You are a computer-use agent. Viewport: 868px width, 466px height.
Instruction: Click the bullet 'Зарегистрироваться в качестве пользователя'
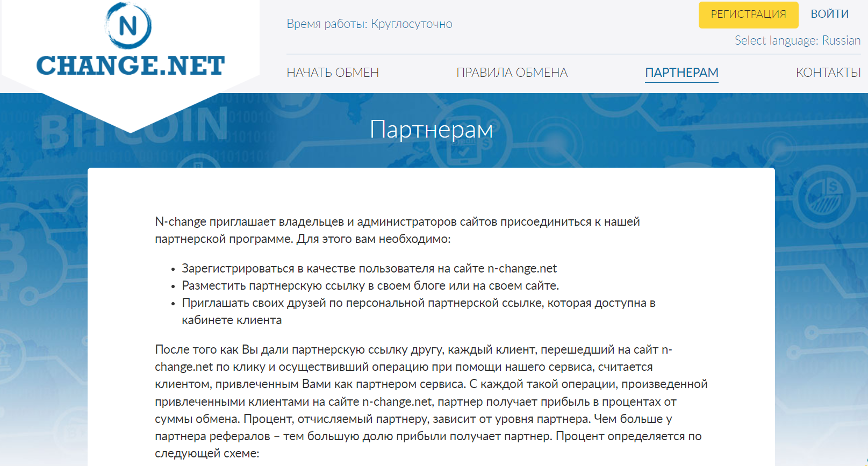pyautogui.click(x=369, y=268)
